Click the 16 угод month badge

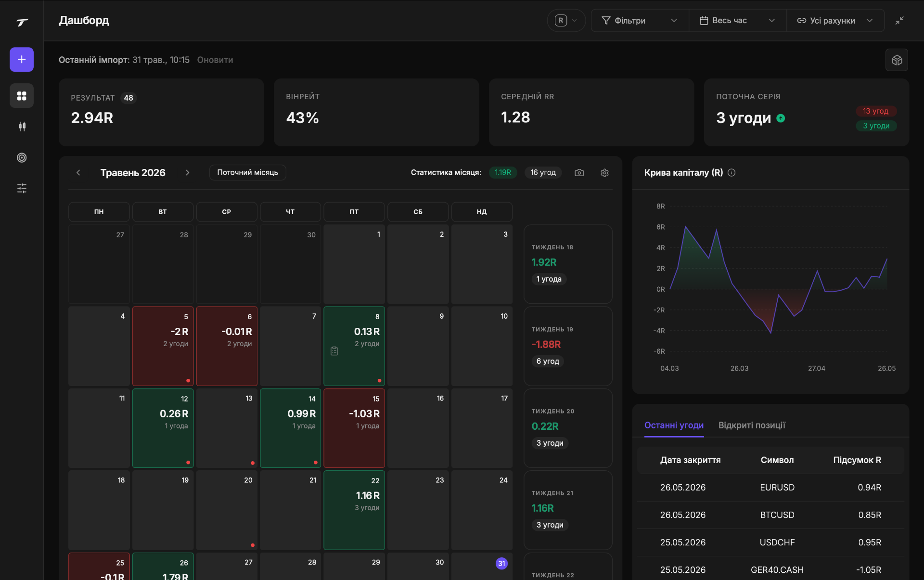click(x=543, y=172)
